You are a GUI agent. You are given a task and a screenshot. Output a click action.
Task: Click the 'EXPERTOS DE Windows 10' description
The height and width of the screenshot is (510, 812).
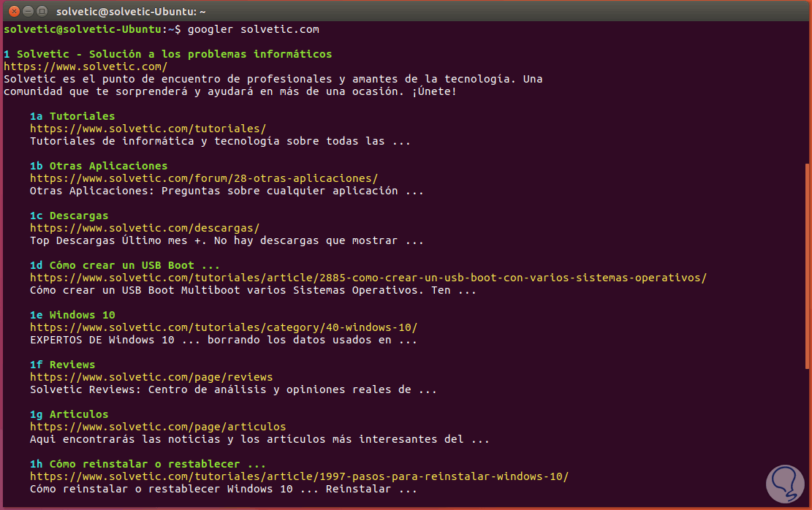[224, 340]
